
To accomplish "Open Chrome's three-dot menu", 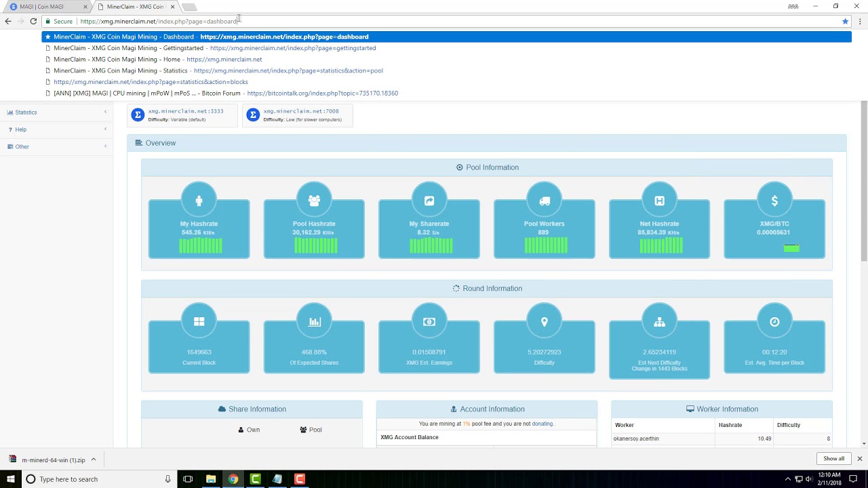I will point(860,21).
